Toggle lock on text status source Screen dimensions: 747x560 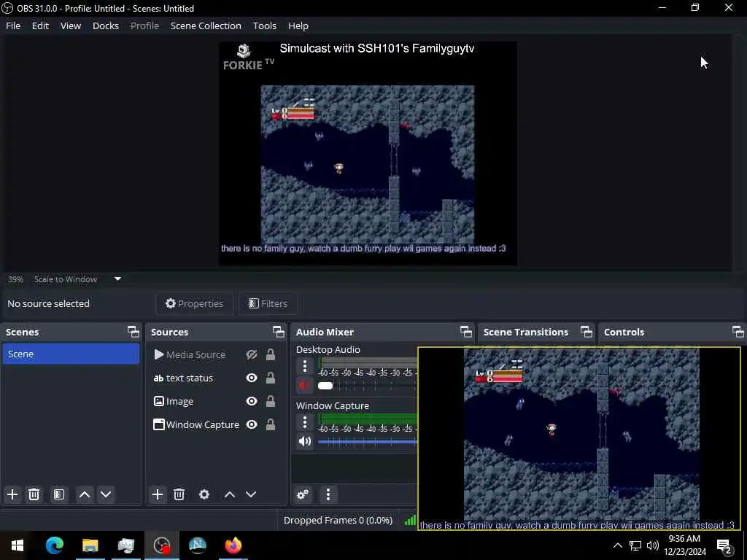(271, 378)
